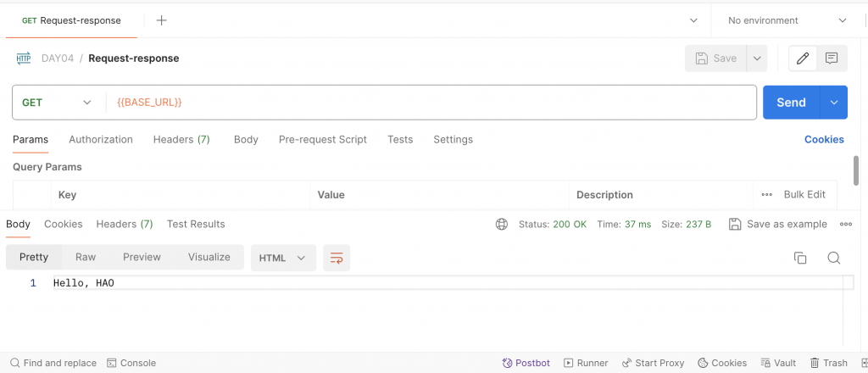Screen dimensions: 868x373
Task: Click the edit pencil icon
Action: tap(803, 58)
